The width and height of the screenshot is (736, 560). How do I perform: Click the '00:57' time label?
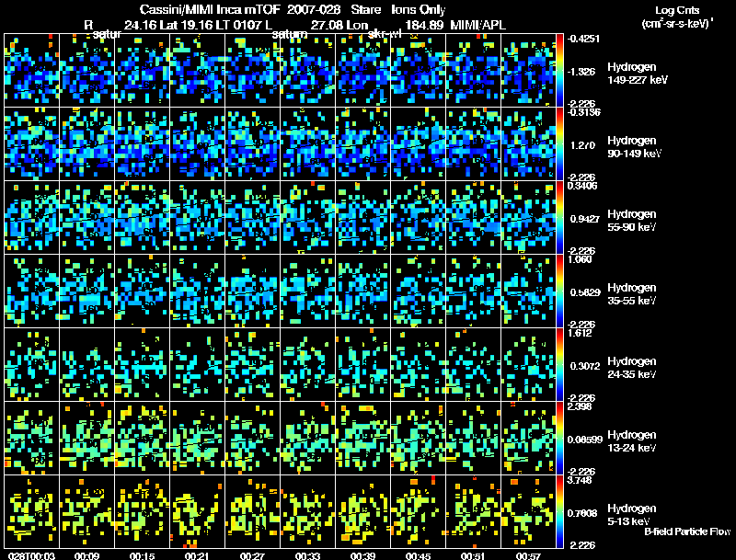tap(528, 555)
